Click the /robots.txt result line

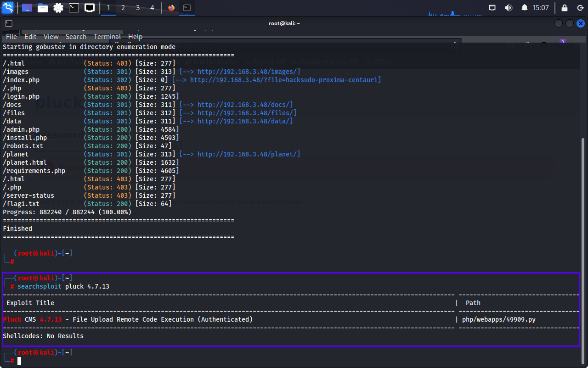pos(87,146)
